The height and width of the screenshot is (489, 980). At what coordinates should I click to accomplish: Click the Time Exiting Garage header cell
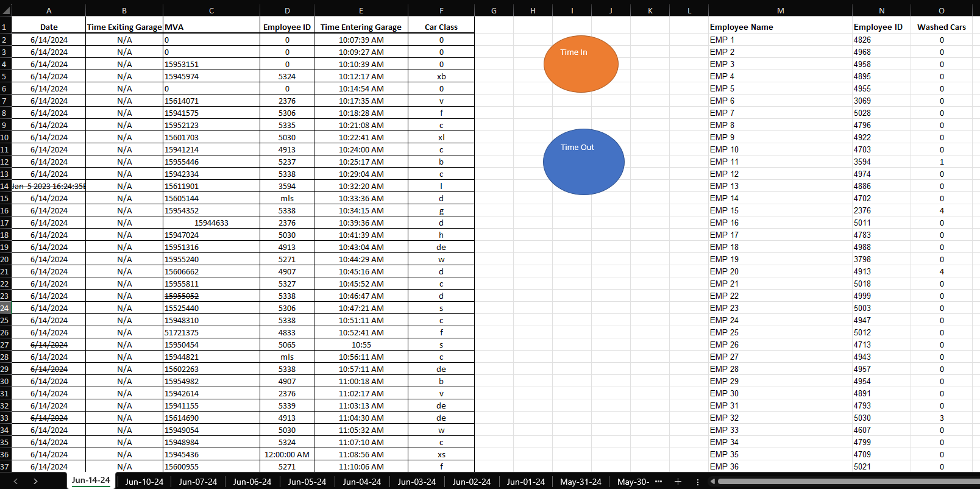[x=124, y=27]
